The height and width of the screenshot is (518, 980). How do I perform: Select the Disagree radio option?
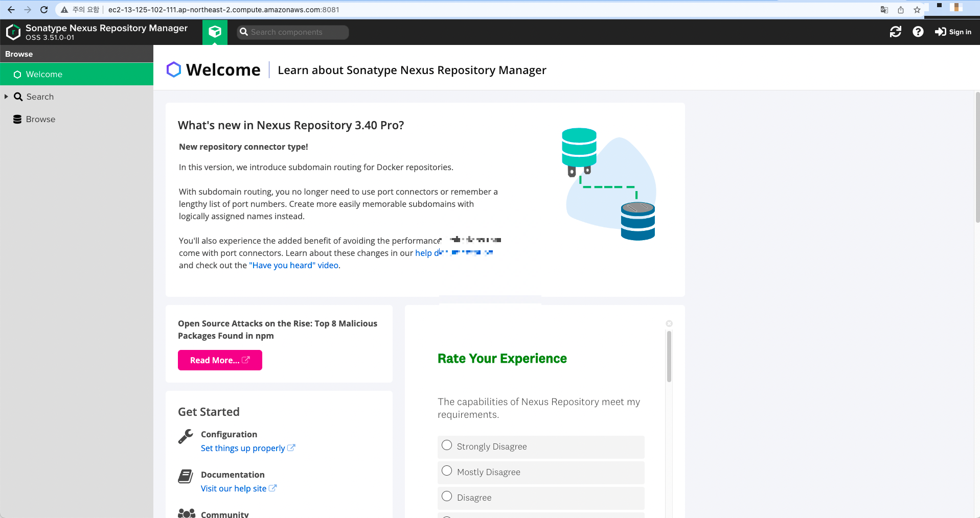click(447, 496)
